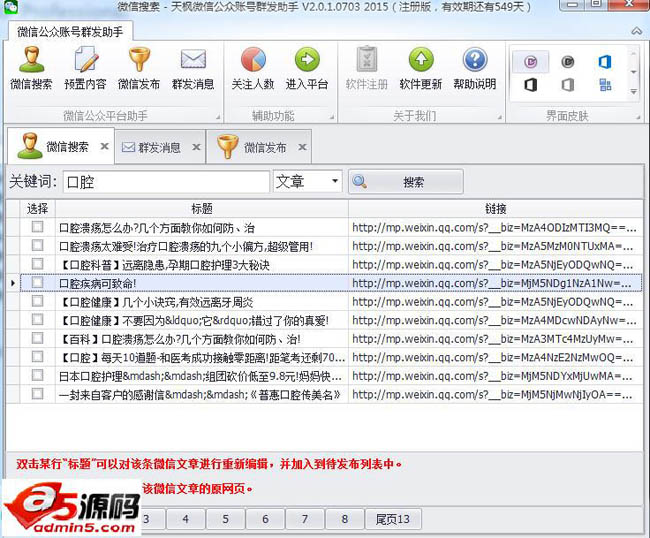The height and width of the screenshot is (538, 650).
Task: Expand the 辅助功能 group launcher
Action: pyautogui.click(x=332, y=118)
